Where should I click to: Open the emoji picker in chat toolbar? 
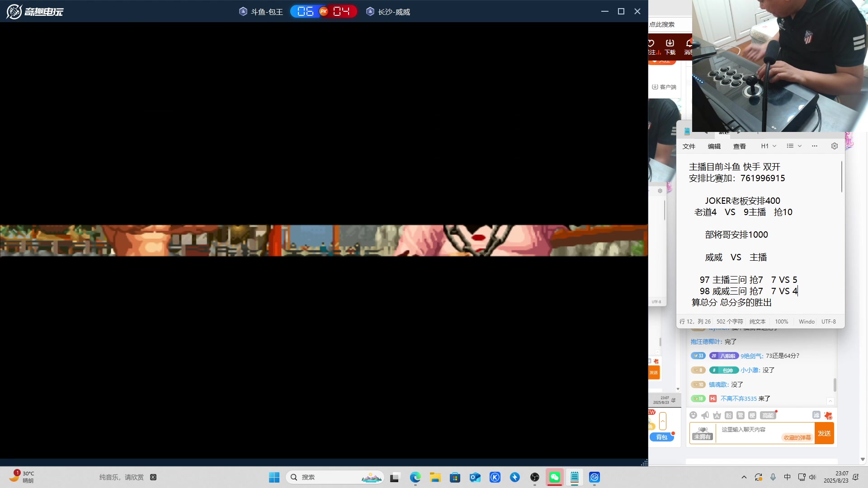693,415
